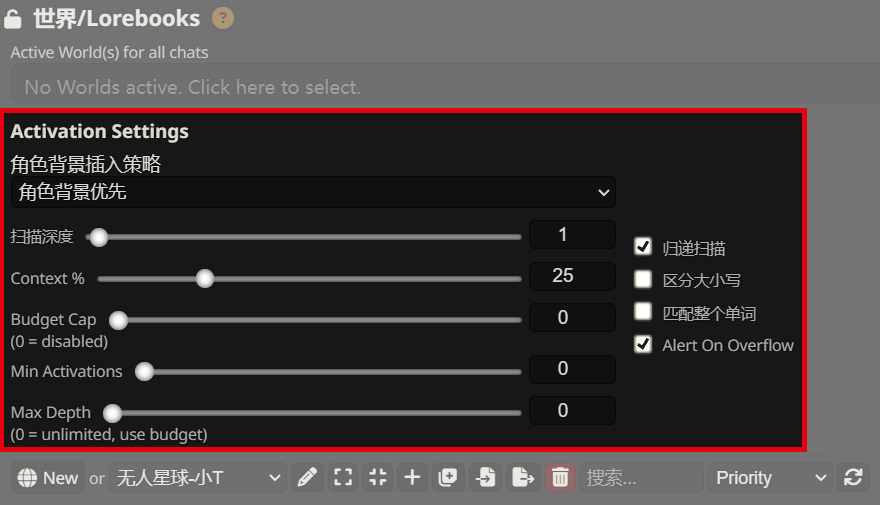Screen dimensions: 880x505
Task: Click the pencil rename world icon
Action: click(308, 478)
